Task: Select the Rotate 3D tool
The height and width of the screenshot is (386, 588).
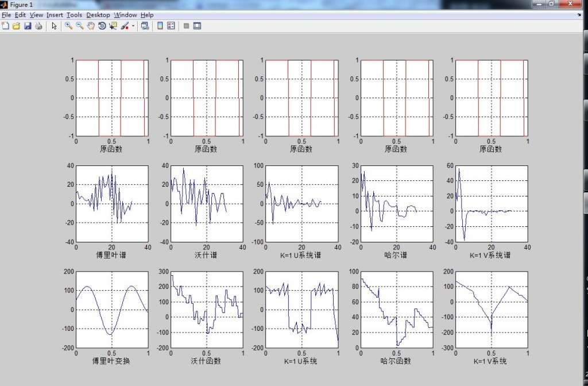Action: coord(102,26)
